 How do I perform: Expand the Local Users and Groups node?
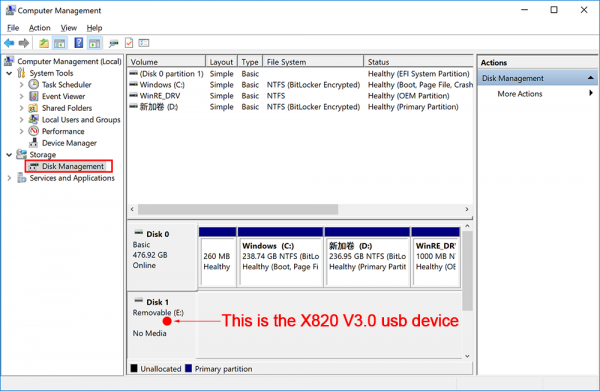click(21, 120)
